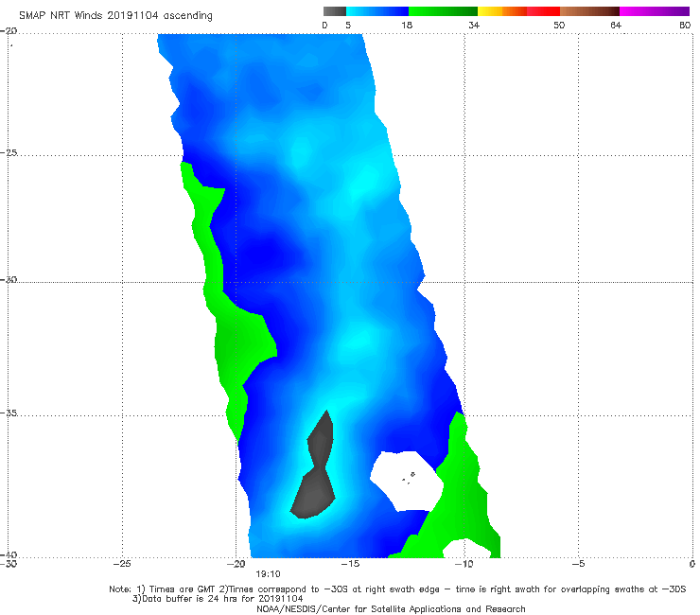
Task: Click the longitude axis label '-5'
Action: pos(578,564)
